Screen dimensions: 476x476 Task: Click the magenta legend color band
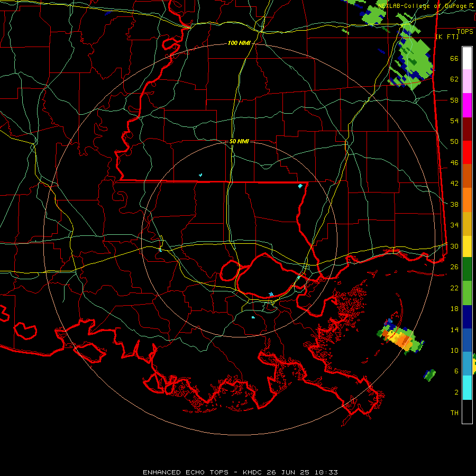[467, 105]
